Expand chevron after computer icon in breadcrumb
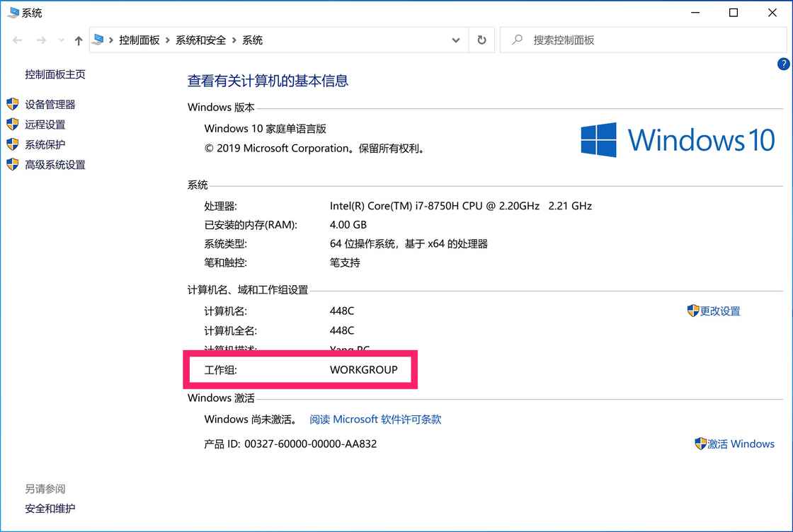The width and height of the screenshot is (793, 532). (111, 40)
